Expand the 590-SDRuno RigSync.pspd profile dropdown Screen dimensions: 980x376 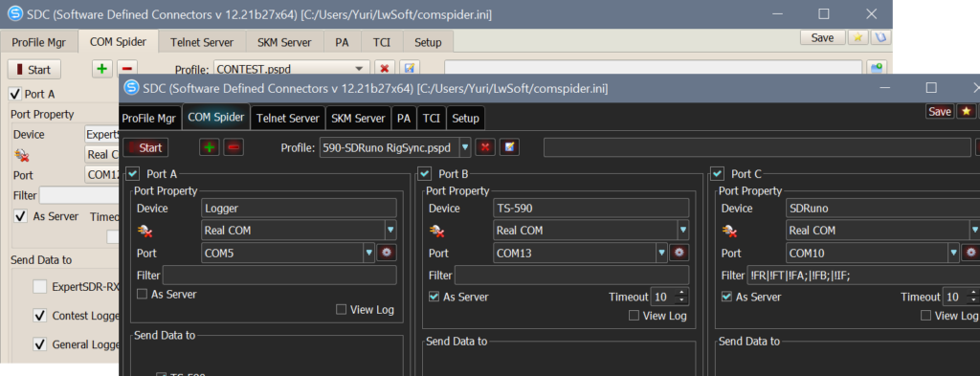pos(465,148)
